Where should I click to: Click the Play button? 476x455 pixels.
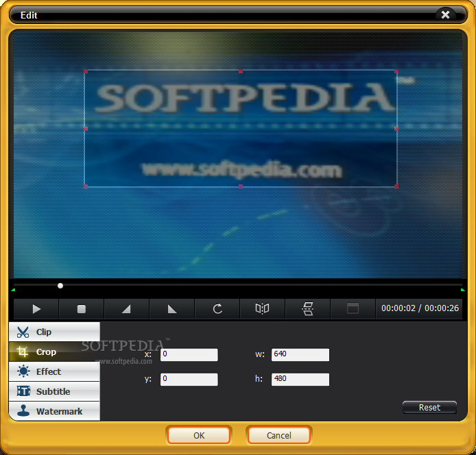click(x=36, y=309)
